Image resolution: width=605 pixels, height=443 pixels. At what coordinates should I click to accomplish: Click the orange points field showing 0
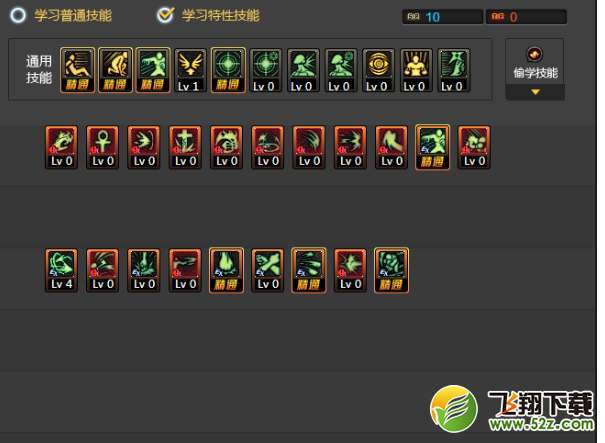(x=526, y=17)
